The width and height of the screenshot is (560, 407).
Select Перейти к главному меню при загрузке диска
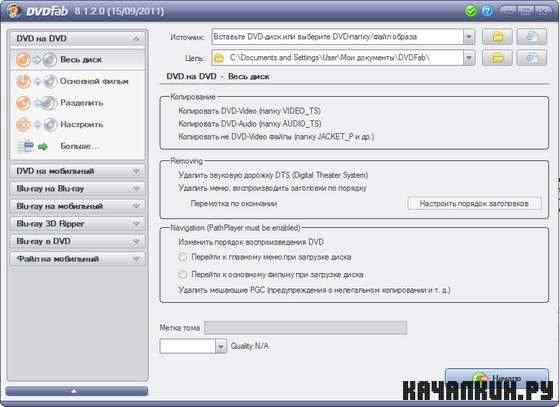click(265, 257)
